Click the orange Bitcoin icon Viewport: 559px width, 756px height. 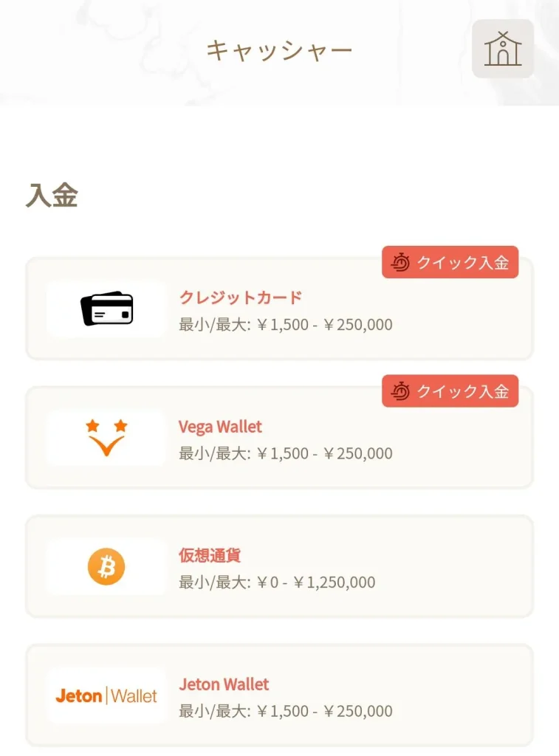click(106, 566)
